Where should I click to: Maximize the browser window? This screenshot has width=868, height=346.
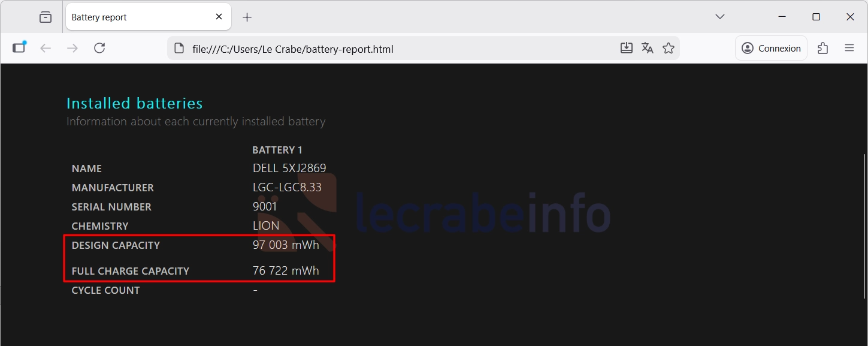(x=816, y=17)
